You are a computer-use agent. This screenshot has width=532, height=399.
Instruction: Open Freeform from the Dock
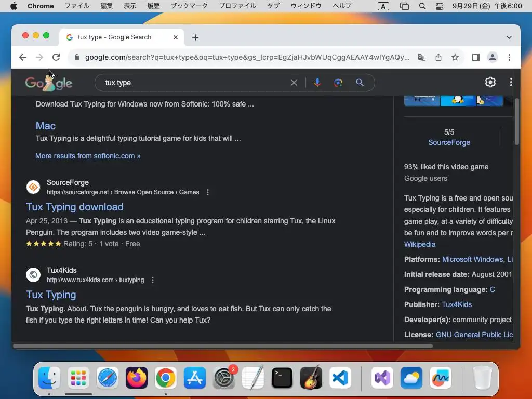441,378
